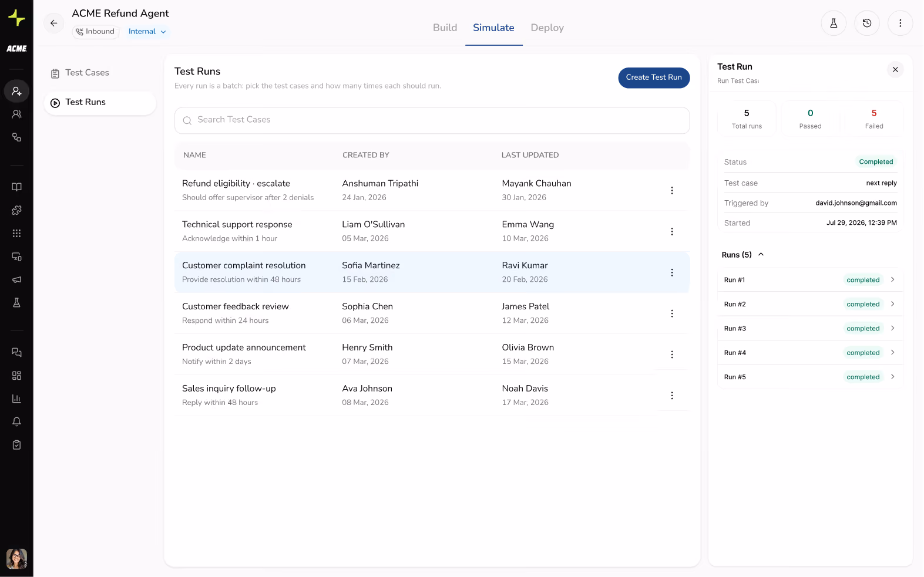Viewport: 924px width, 577px height.
Task: Open options menu for Refund eligibility row
Action: pos(672,190)
